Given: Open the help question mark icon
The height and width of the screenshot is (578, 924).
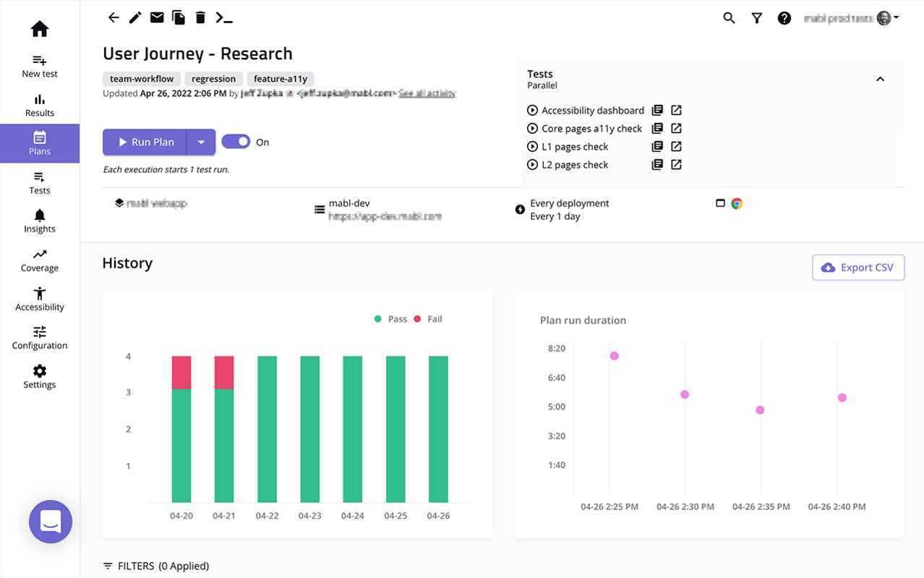Looking at the screenshot, I should pyautogui.click(x=784, y=19).
